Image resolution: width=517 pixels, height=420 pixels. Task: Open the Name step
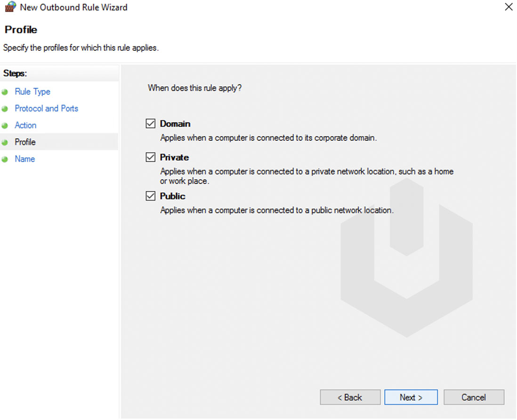[x=24, y=159]
